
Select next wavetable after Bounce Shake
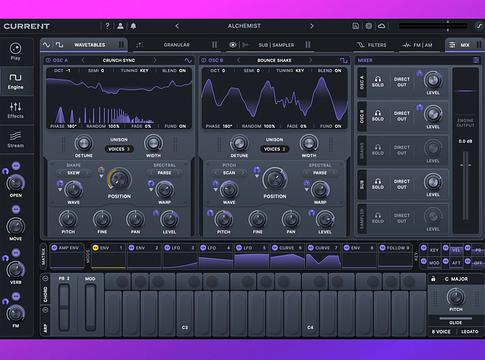click(x=310, y=60)
